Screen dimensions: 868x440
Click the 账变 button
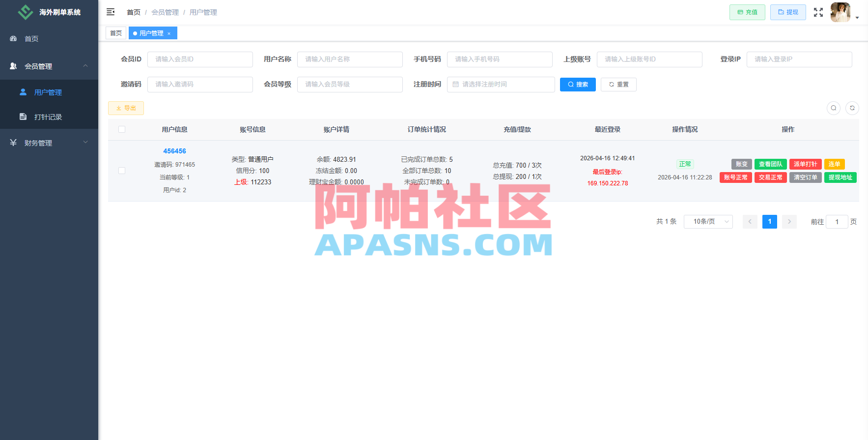tap(742, 164)
